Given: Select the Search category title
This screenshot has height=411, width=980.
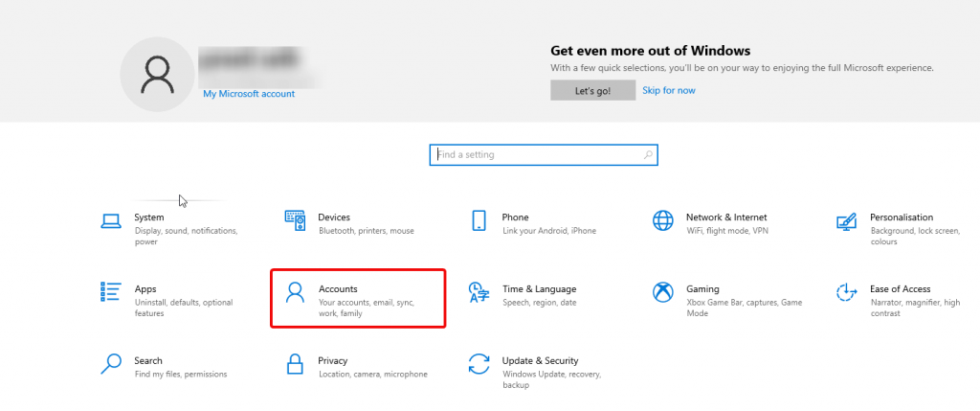Looking at the screenshot, I should tap(148, 360).
